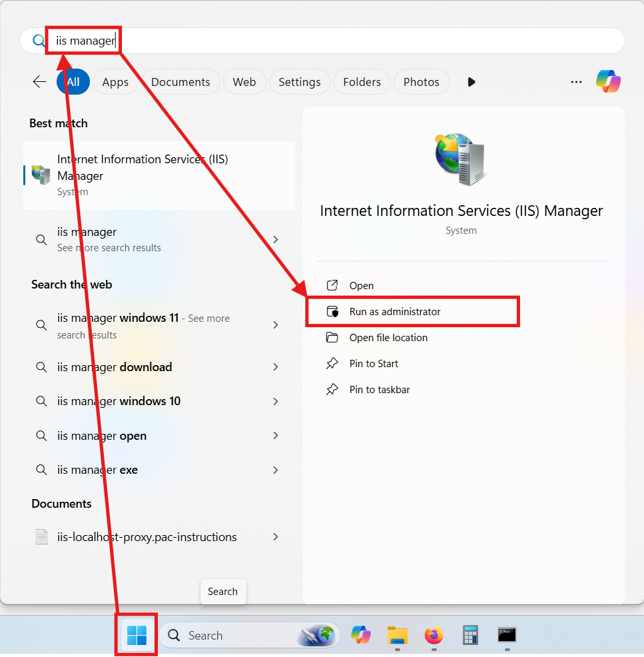
Task: Choose the Documents filter tab
Action: 180,82
